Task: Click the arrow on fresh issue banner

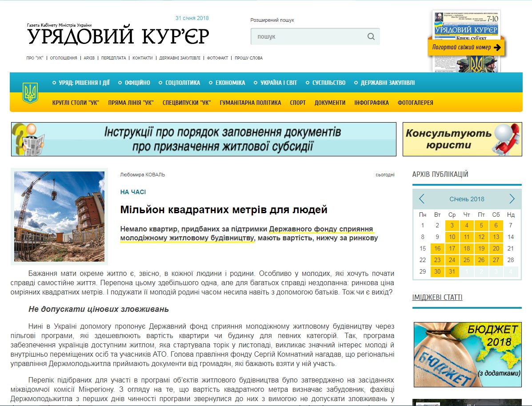Action: pos(497,48)
